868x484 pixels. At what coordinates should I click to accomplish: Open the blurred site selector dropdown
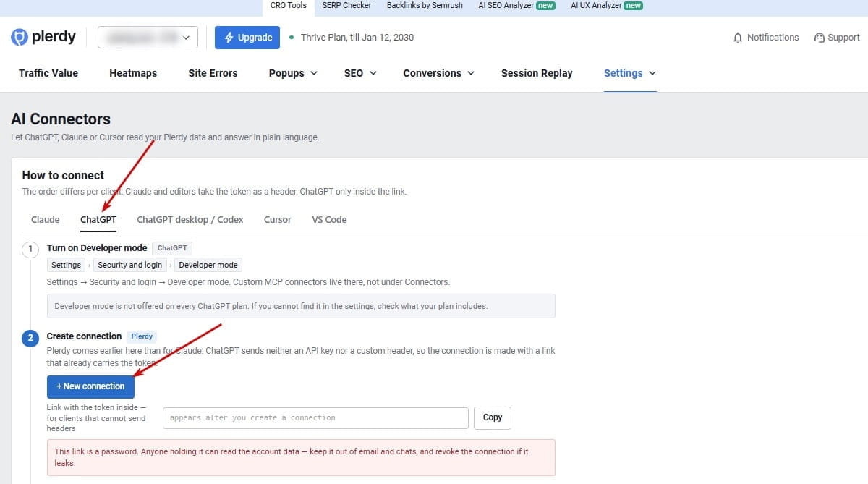pyautogui.click(x=148, y=38)
